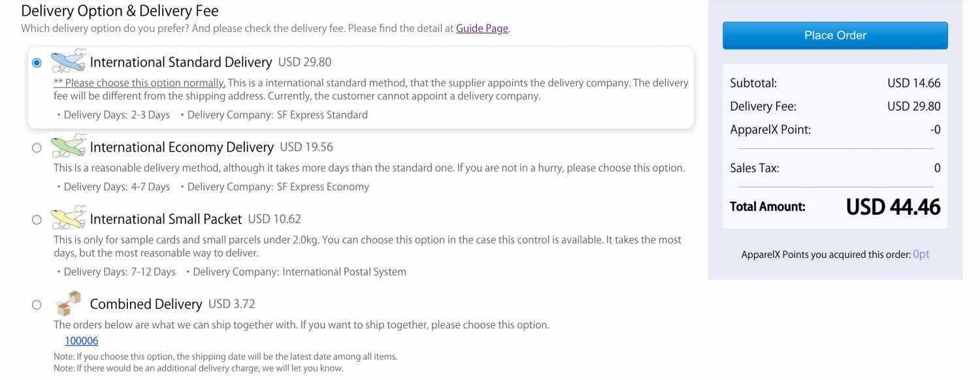Click the yellow airplane Small Packet icon
Viewport: 980px width, 380px height.
point(69,217)
